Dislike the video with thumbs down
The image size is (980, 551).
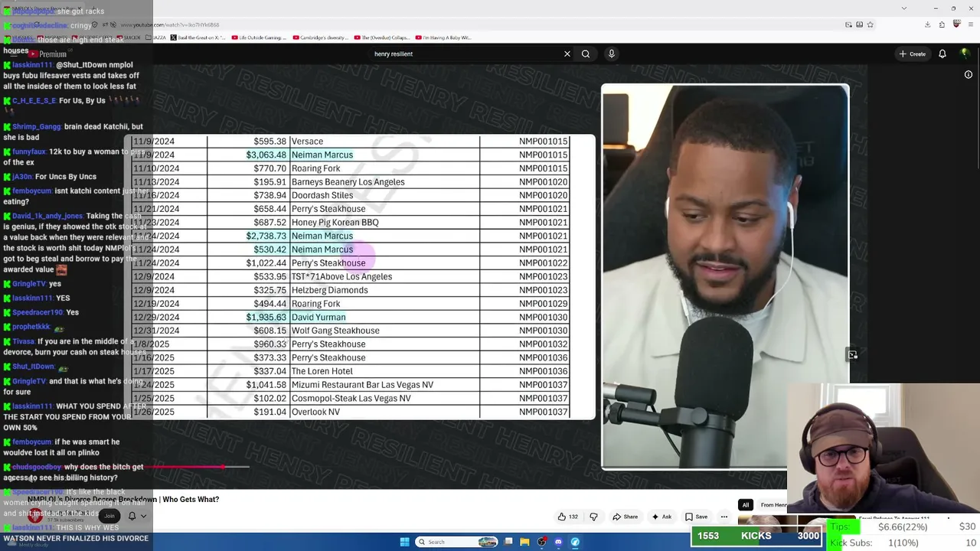pyautogui.click(x=593, y=517)
